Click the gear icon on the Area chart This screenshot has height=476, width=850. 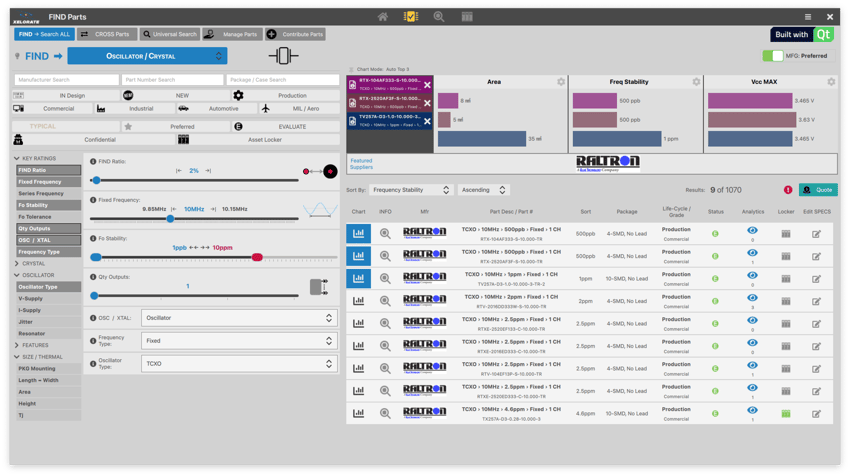(561, 82)
